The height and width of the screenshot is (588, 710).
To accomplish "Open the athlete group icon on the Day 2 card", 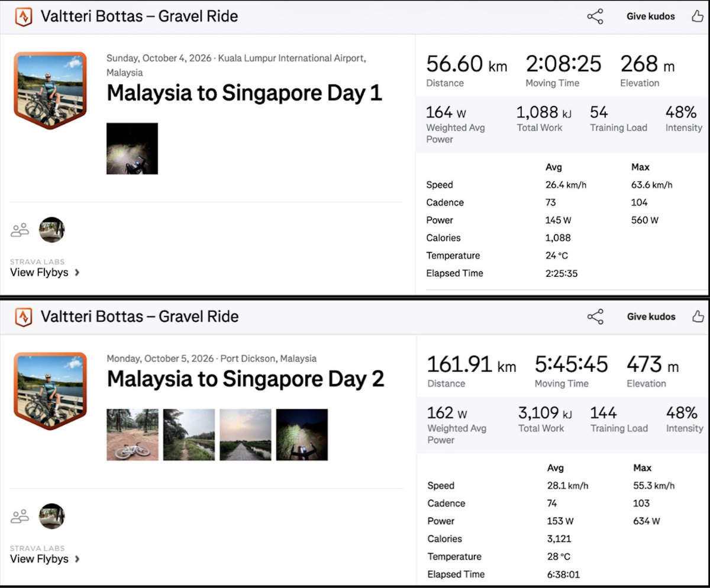I will click(20, 516).
